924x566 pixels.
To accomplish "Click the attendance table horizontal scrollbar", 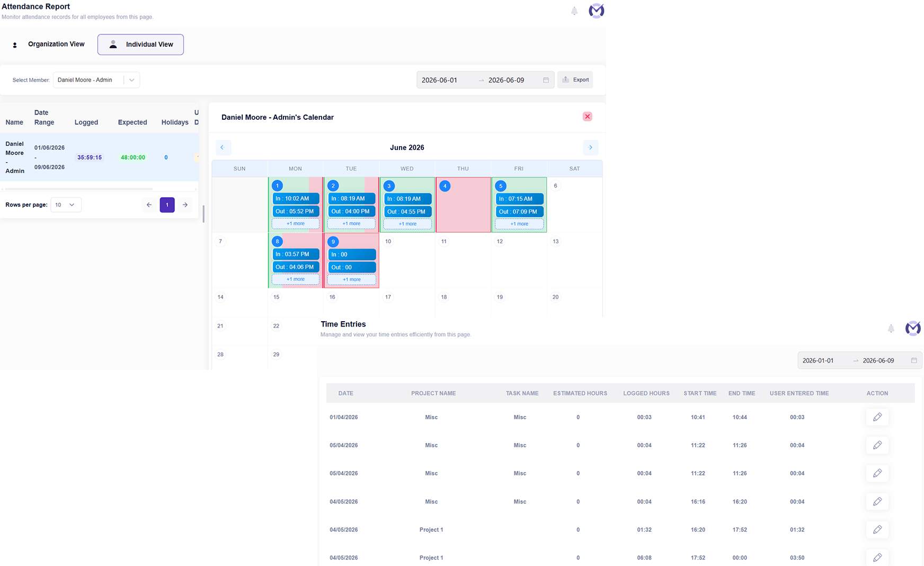I will 78,189.
